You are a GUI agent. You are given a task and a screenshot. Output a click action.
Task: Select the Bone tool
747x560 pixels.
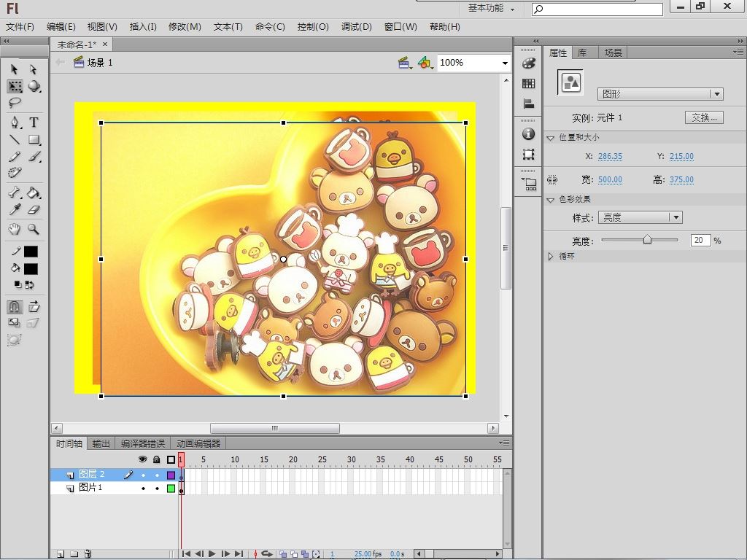15,192
